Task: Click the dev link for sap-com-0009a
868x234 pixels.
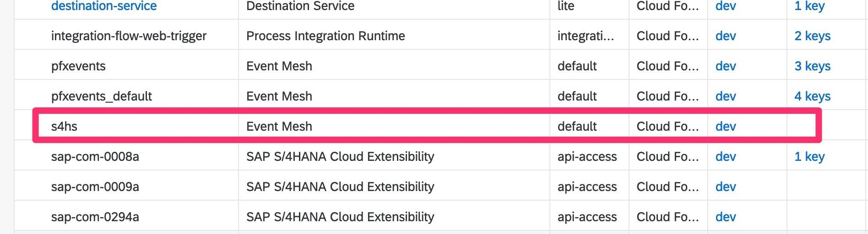Action: (726, 187)
